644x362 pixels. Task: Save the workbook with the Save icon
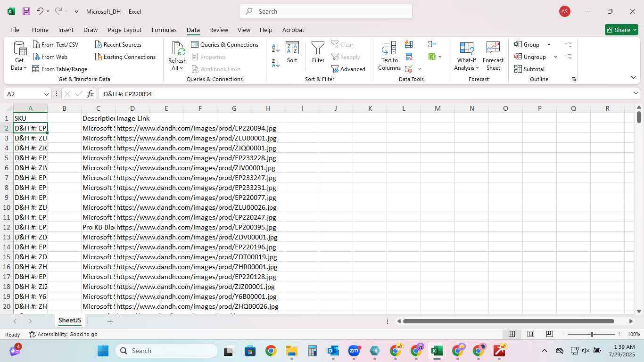(26, 11)
